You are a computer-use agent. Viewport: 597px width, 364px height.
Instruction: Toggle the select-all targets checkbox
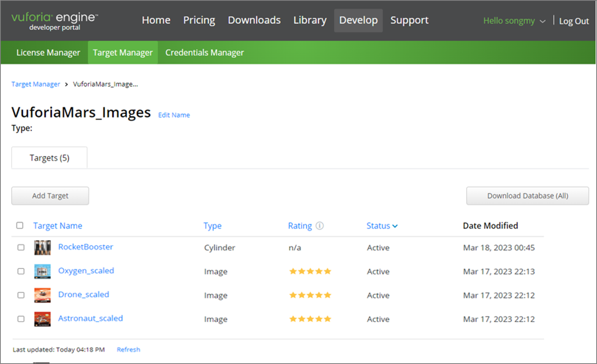coord(20,225)
